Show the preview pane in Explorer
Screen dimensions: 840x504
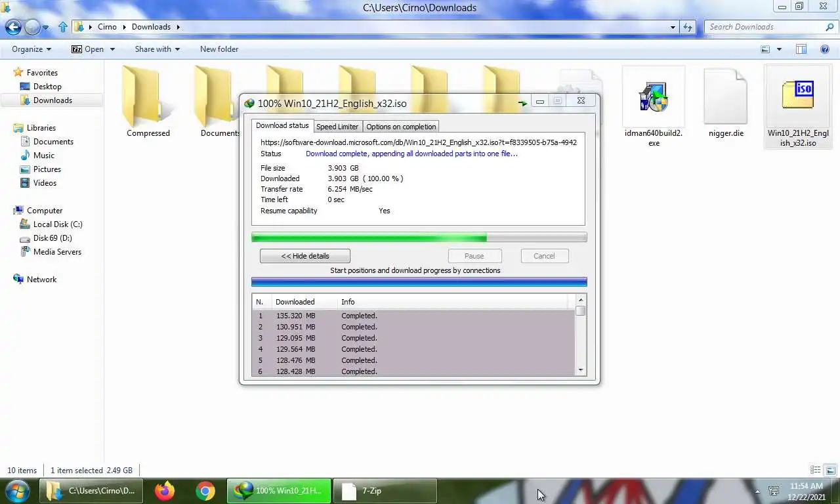click(x=801, y=49)
